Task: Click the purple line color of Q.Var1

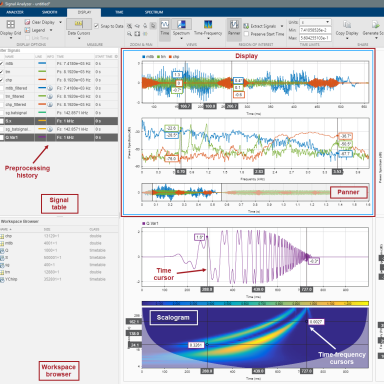Action: (42, 137)
